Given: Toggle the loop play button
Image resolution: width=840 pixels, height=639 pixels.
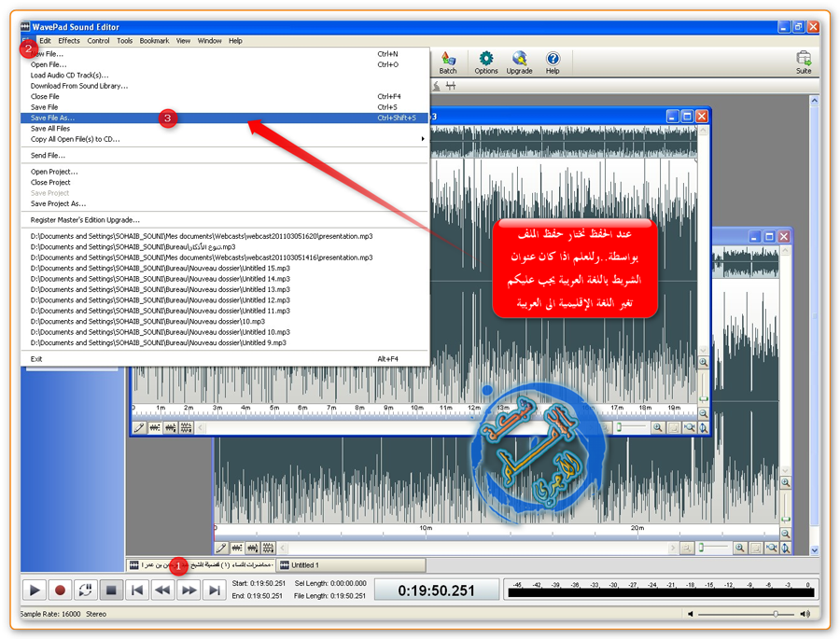Looking at the screenshot, I should pyautogui.click(x=85, y=590).
